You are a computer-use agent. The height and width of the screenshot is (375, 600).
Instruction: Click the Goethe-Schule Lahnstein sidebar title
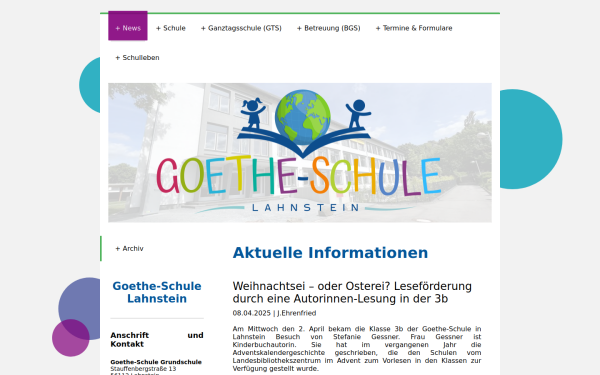click(x=157, y=292)
